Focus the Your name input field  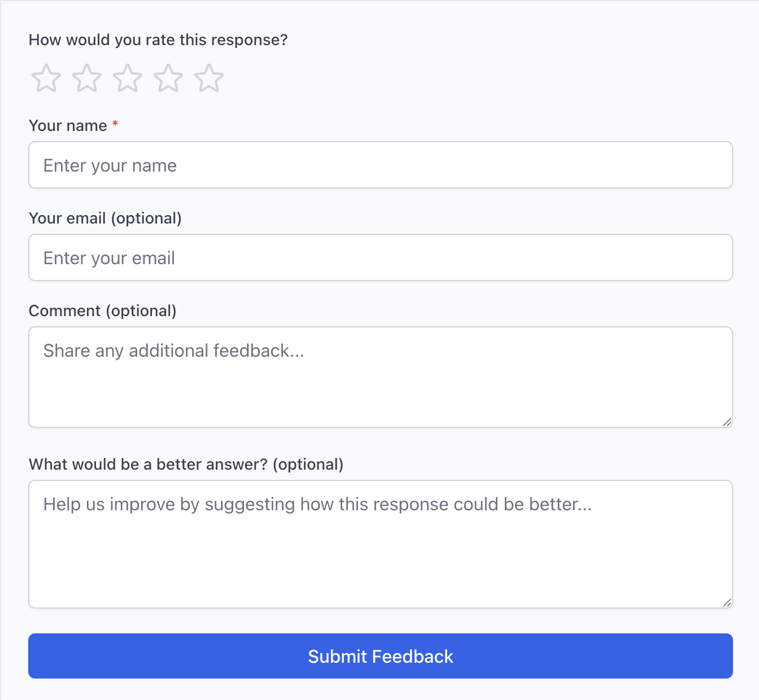click(381, 165)
